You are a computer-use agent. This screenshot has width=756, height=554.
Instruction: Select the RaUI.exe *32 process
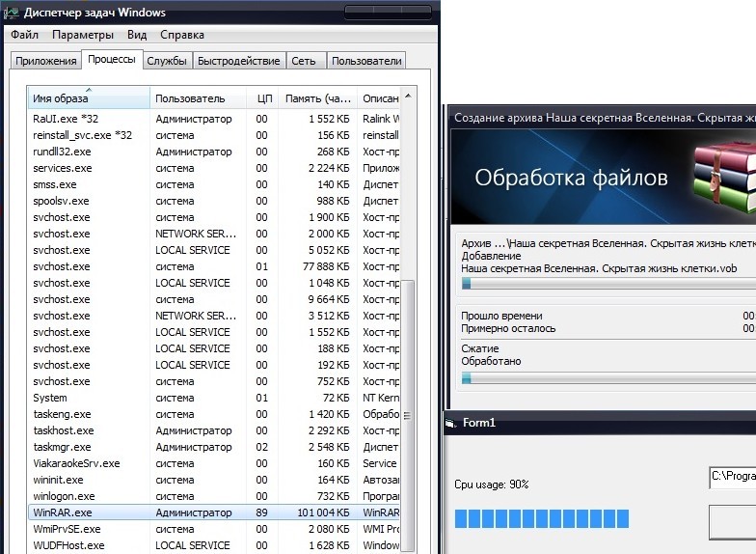click(214, 119)
